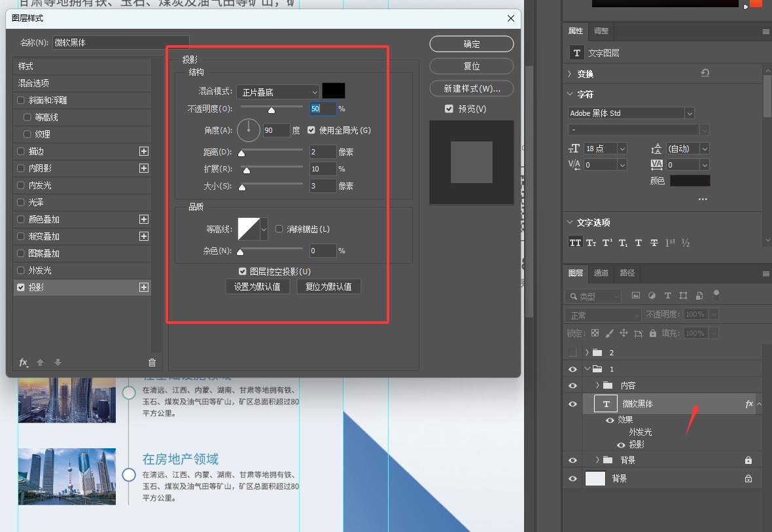Expand layer group 2
This screenshot has width=772, height=532.
click(x=587, y=352)
